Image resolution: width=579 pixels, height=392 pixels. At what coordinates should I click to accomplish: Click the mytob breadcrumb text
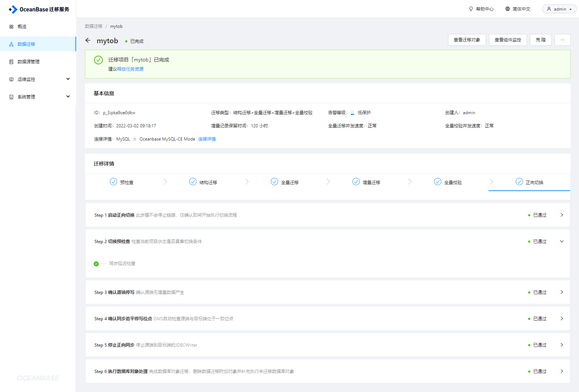(116, 26)
